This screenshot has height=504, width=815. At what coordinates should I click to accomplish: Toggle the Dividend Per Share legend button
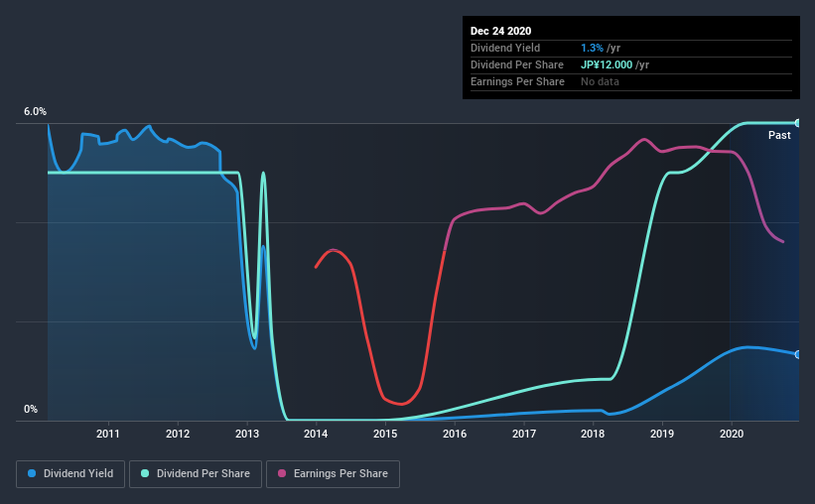pyautogui.click(x=196, y=474)
